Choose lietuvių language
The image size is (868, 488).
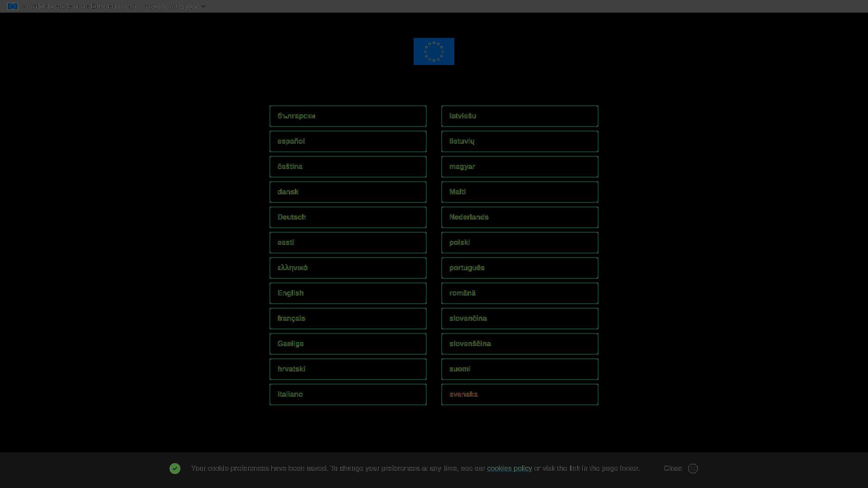[520, 141]
